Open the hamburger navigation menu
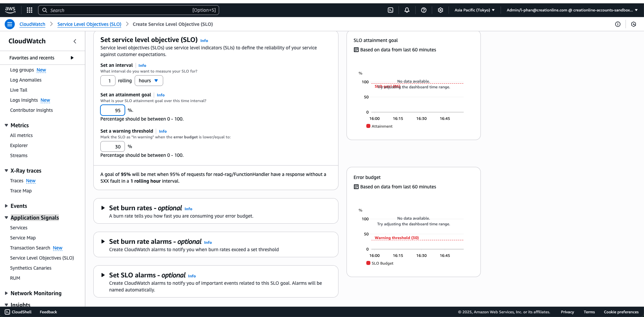 point(9,24)
